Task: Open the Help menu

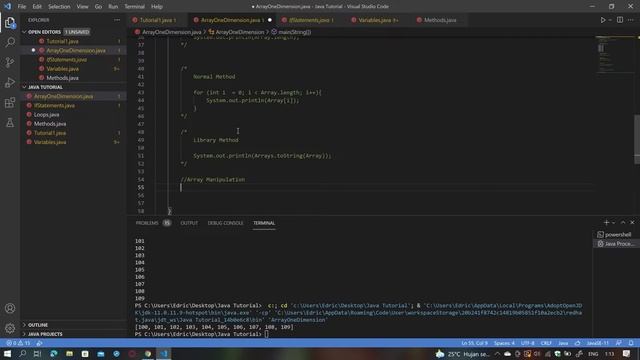Action: [x=157, y=7]
